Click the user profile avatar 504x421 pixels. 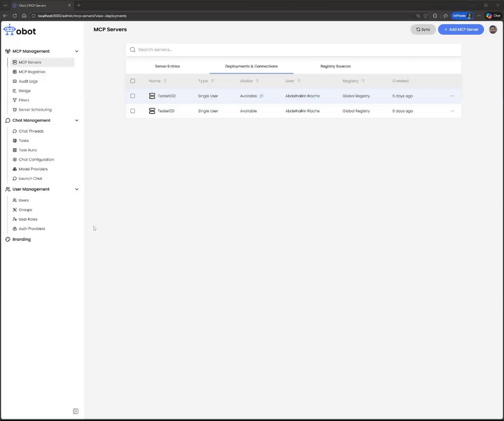coord(493,30)
